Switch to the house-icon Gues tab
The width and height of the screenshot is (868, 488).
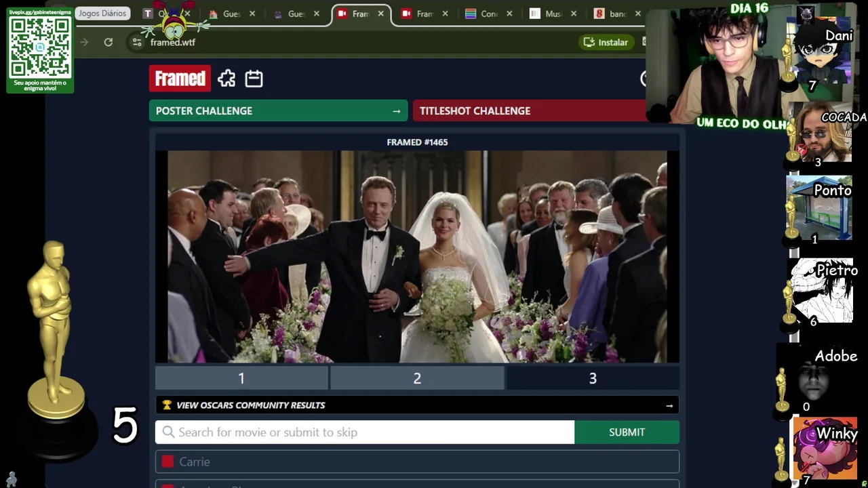pos(230,14)
